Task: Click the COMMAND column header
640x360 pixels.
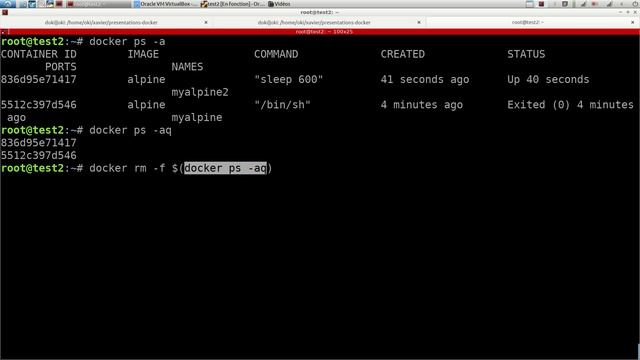Action: 276,54
